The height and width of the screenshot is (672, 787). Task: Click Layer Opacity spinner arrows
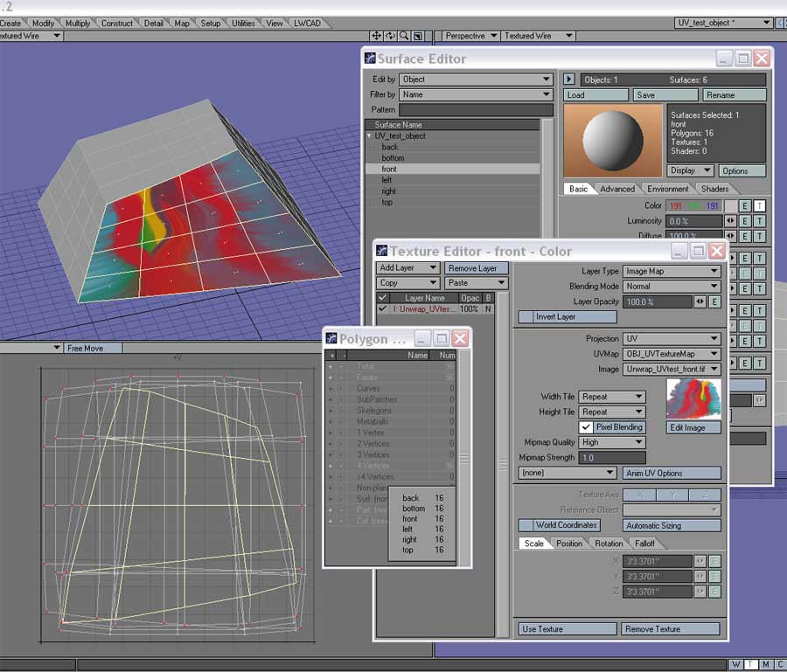coord(700,301)
